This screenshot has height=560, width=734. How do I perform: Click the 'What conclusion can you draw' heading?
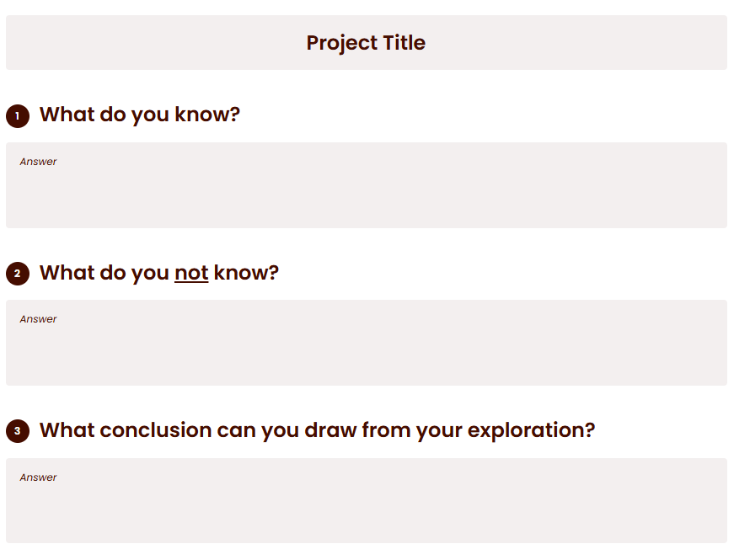[x=318, y=430]
